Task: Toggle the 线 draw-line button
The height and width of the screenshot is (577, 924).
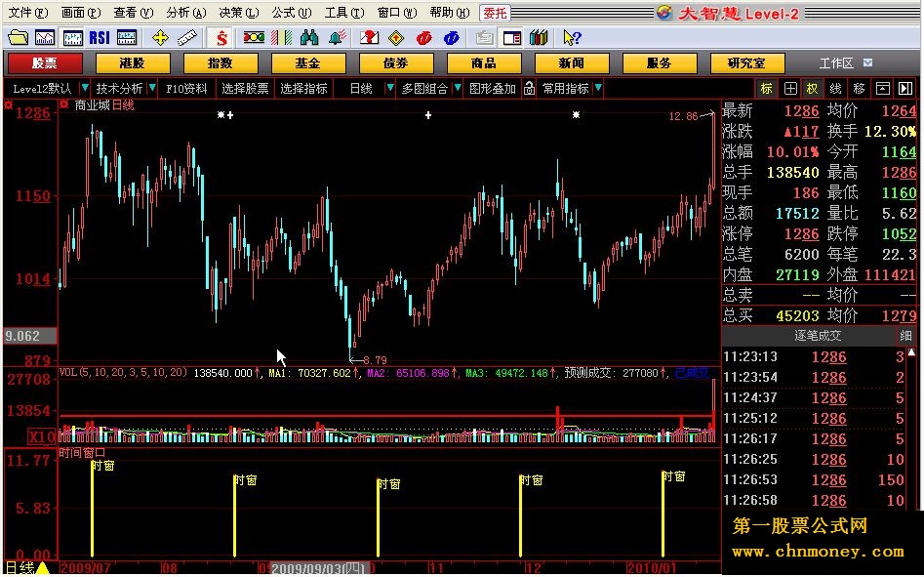Action: pos(835,89)
